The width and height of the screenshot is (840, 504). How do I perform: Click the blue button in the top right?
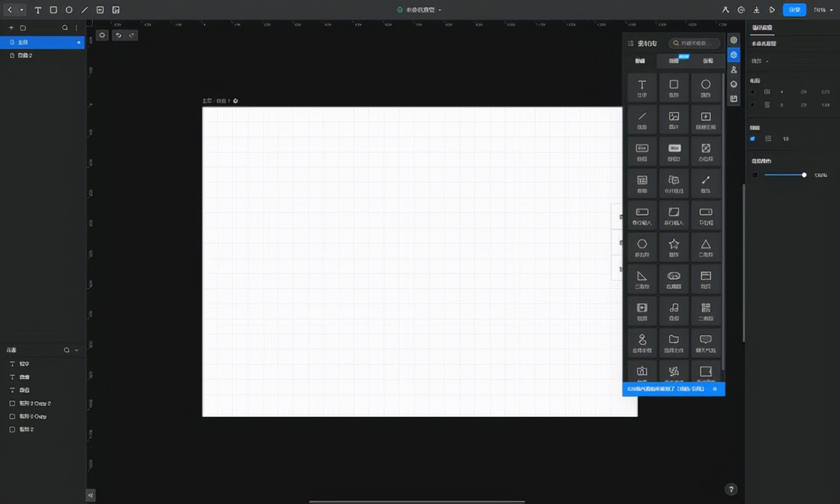[794, 10]
